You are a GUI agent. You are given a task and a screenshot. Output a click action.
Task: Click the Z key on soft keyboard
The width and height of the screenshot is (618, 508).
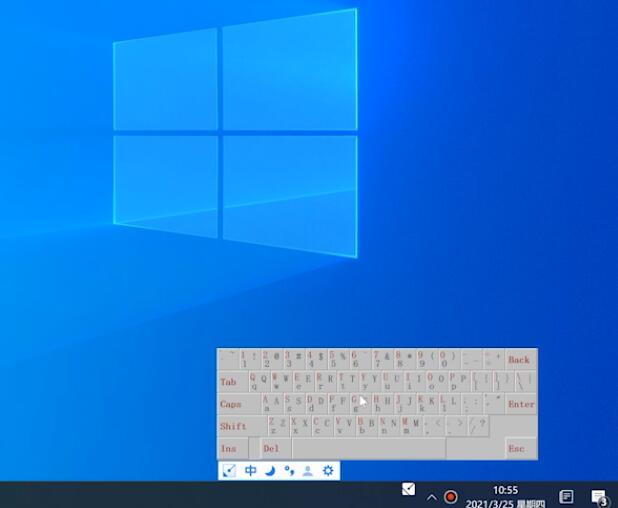279,426
